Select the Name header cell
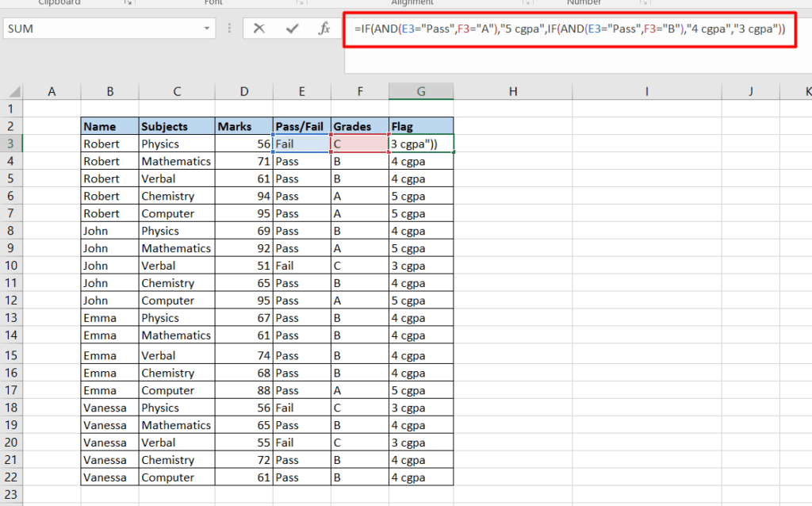This screenshot has height=506, width=812. (x=109, y=125)
